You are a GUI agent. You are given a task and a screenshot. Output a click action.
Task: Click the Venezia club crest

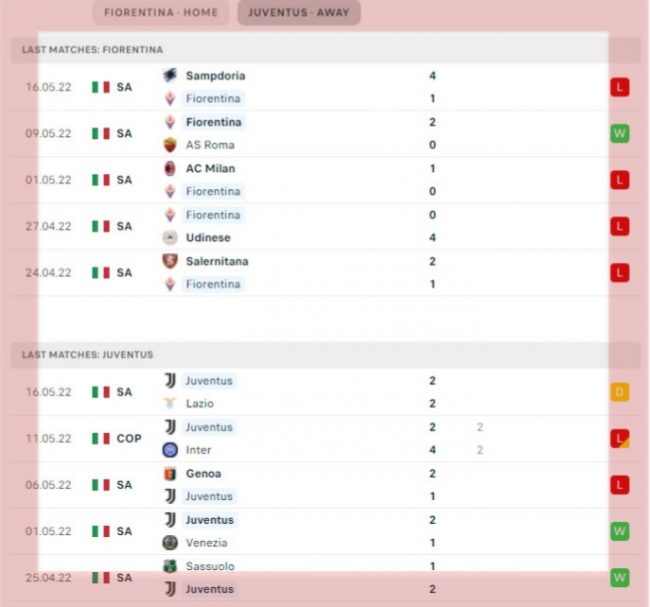(x=170, y=543)
